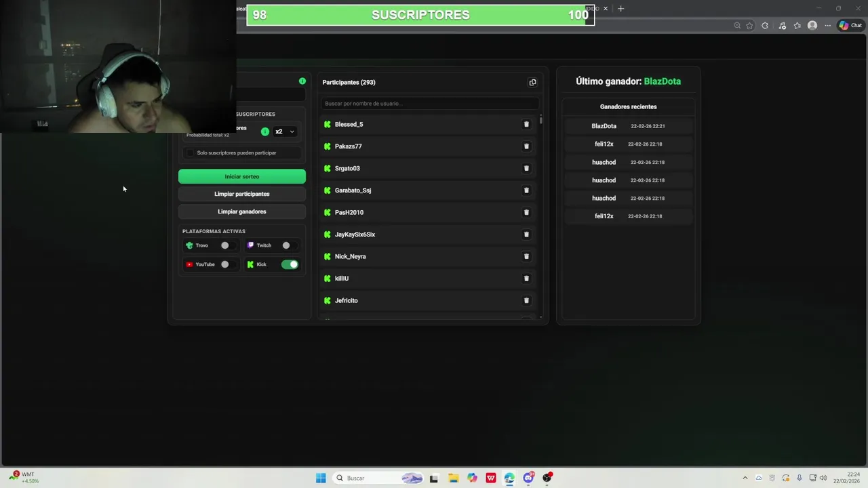
Task: Open Task View from the taskbar
Action: [434, 478]
